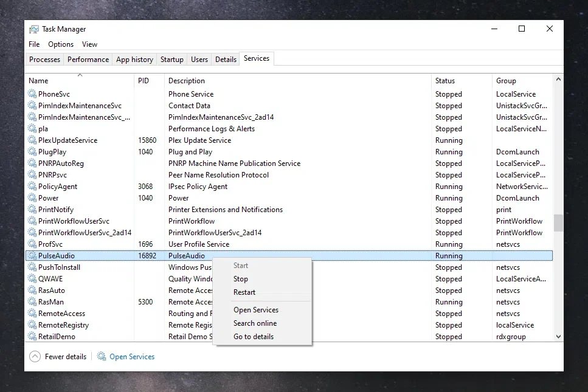Screen dimensions: 588x392
Task: Switch to the Performance tab
Action: pyautogui.click(x=88, y=60)
